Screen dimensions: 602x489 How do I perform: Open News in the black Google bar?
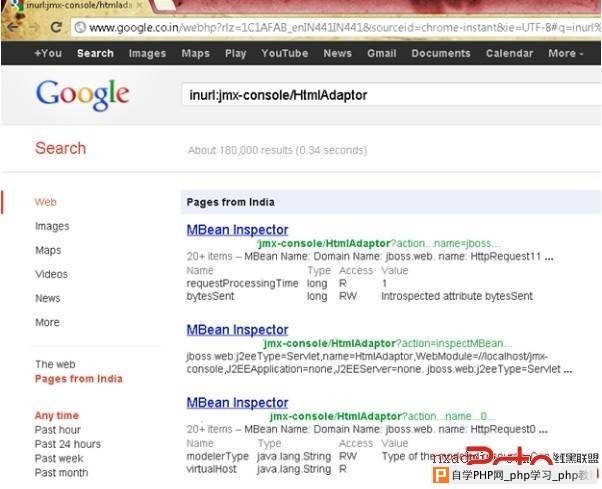337,53
